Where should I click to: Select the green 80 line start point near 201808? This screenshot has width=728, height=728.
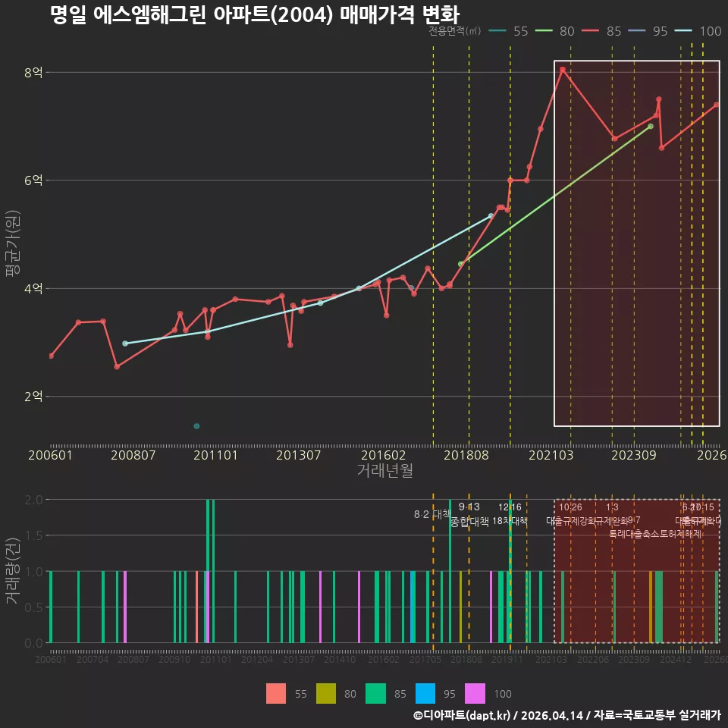coord(460,264)
